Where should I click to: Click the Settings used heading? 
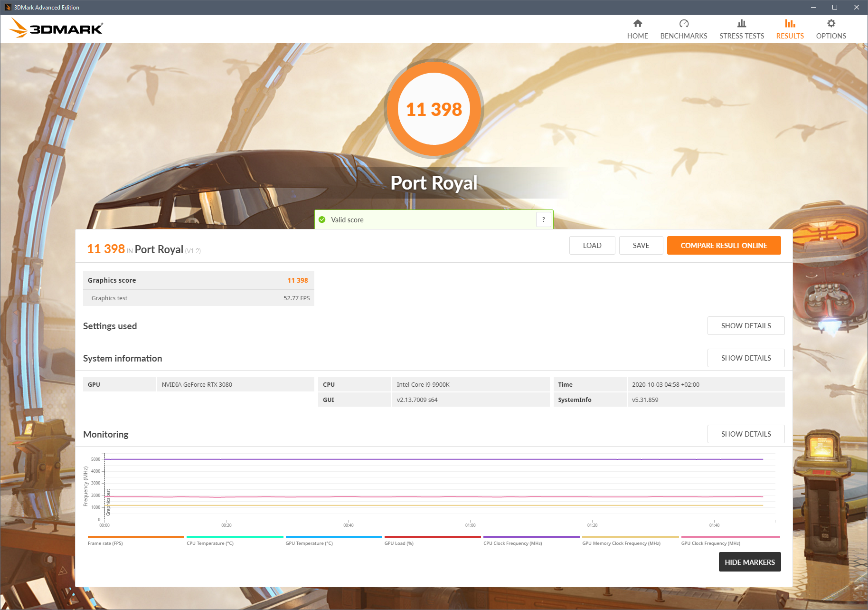pyautogui.click(x=110, y=326)
